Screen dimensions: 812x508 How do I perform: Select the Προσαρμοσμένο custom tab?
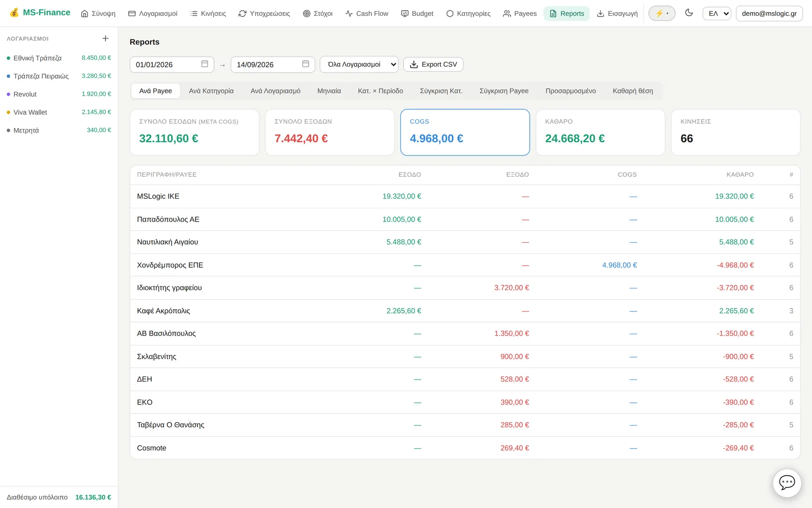(571, 91)
